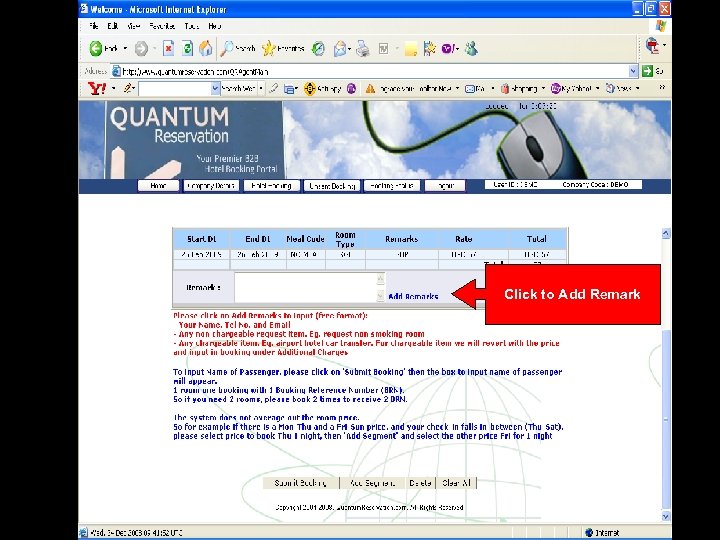Viewport: 720px width, 540px height.
Task: Open the File menu
Action: point(94,26)
